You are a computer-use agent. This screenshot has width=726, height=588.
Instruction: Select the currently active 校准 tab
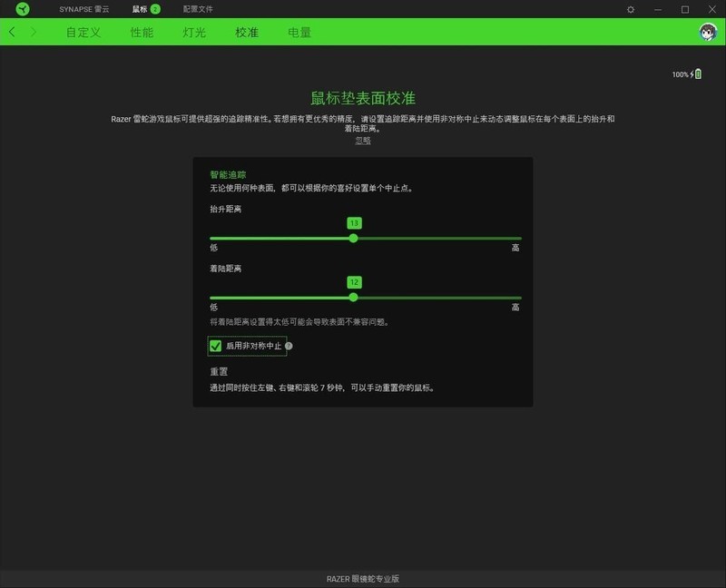coord(247,30)
